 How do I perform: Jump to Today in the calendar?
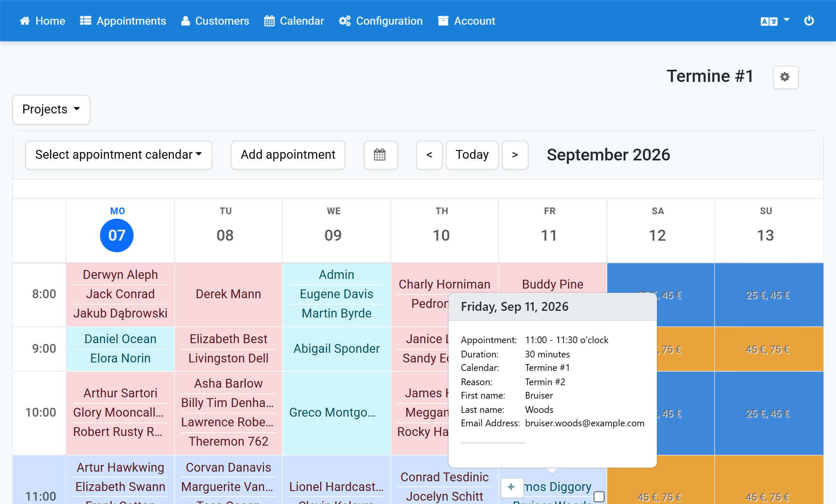pyautogui.click(x=472, y=155)
